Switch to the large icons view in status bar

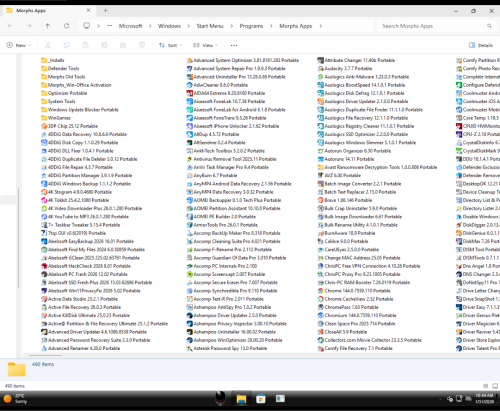click(x=495, y=386)
